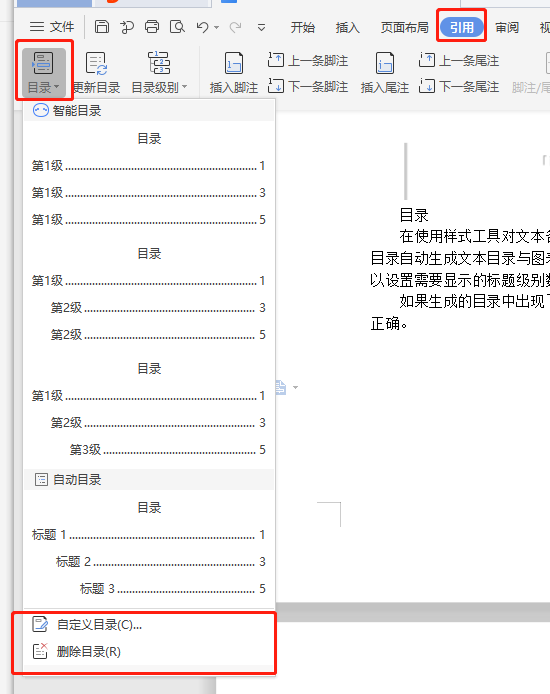Switch to the 页面布局 ribbon tab
This screenshot has width=550, height=694.
click(x=404, y=27)
